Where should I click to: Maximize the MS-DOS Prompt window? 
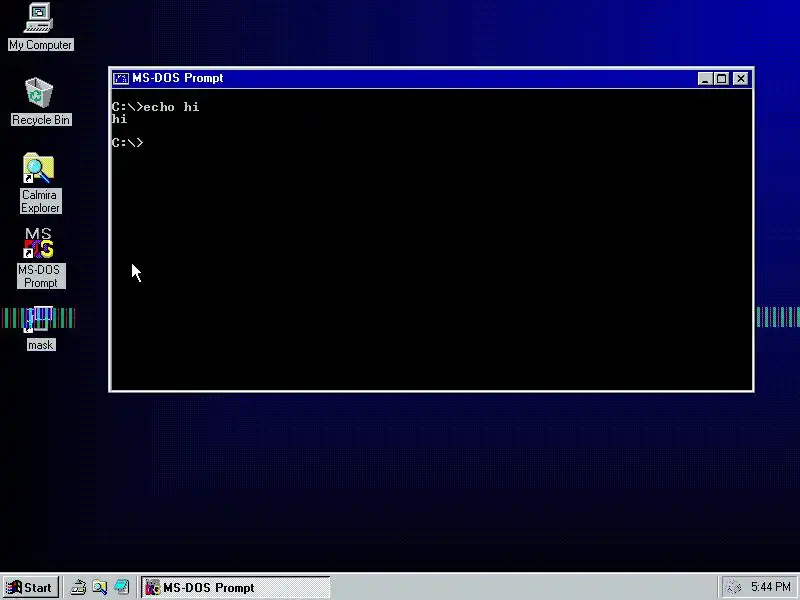[x=721, y=79]
